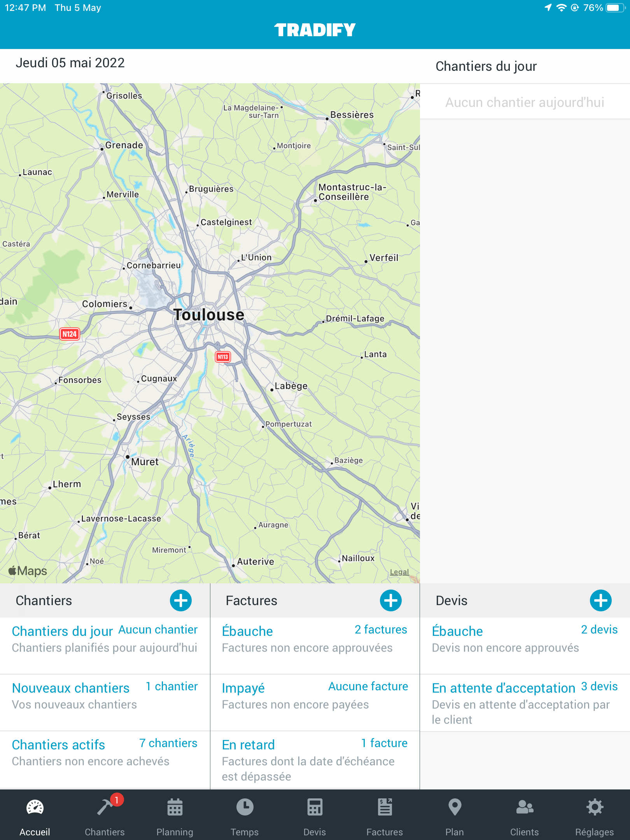Tap the 'Factures' section heading

252,600
